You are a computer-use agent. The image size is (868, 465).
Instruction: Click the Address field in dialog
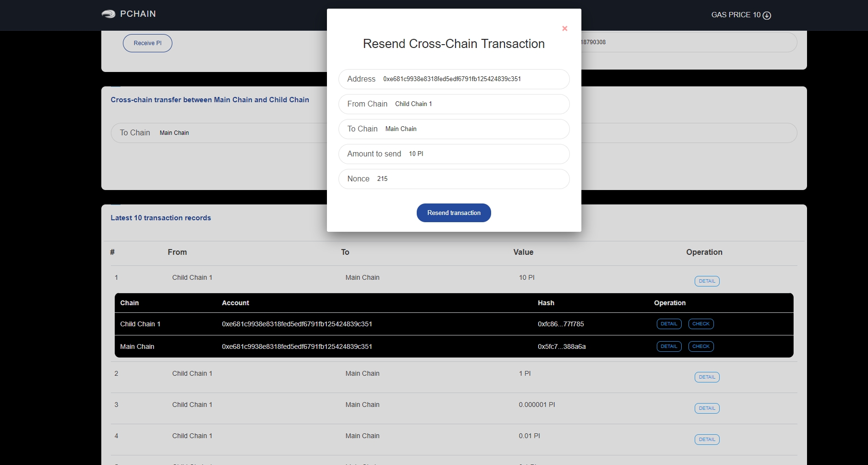(454, 79)
